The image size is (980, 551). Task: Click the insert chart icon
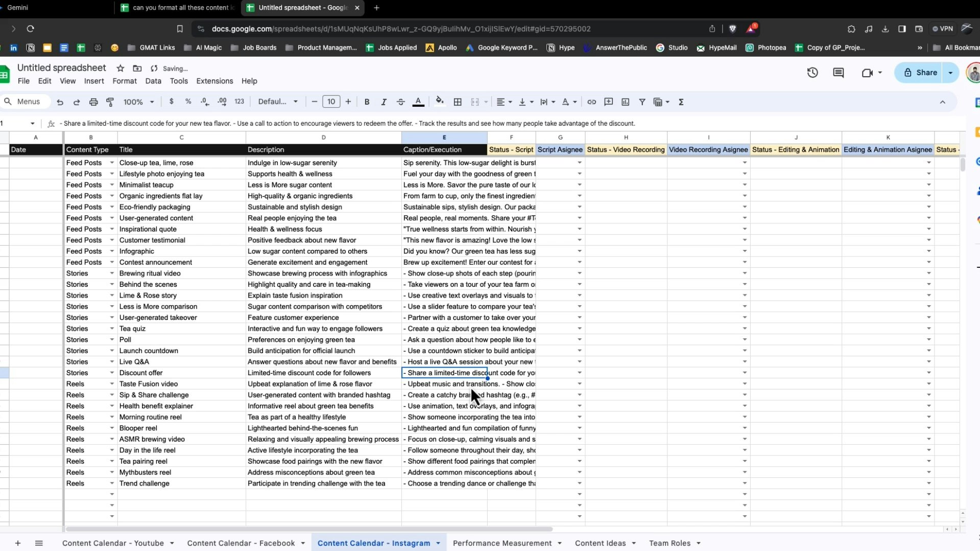625,102
